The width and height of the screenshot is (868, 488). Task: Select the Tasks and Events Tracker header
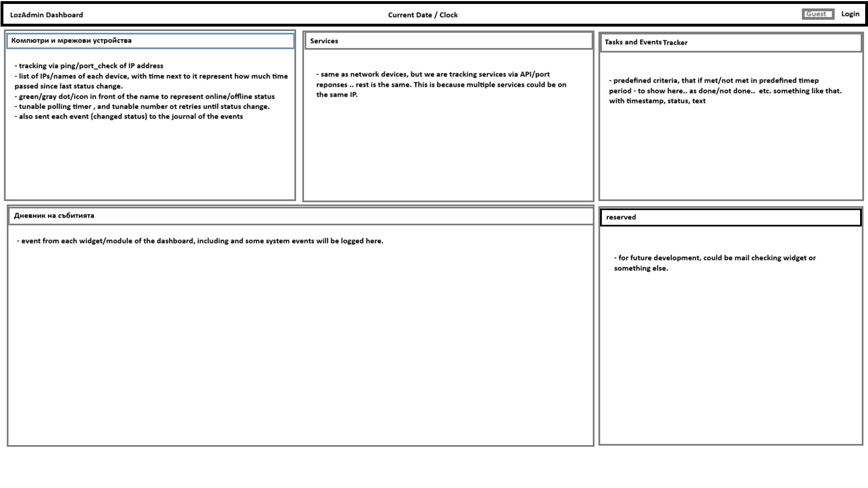[x=731, y=42]
